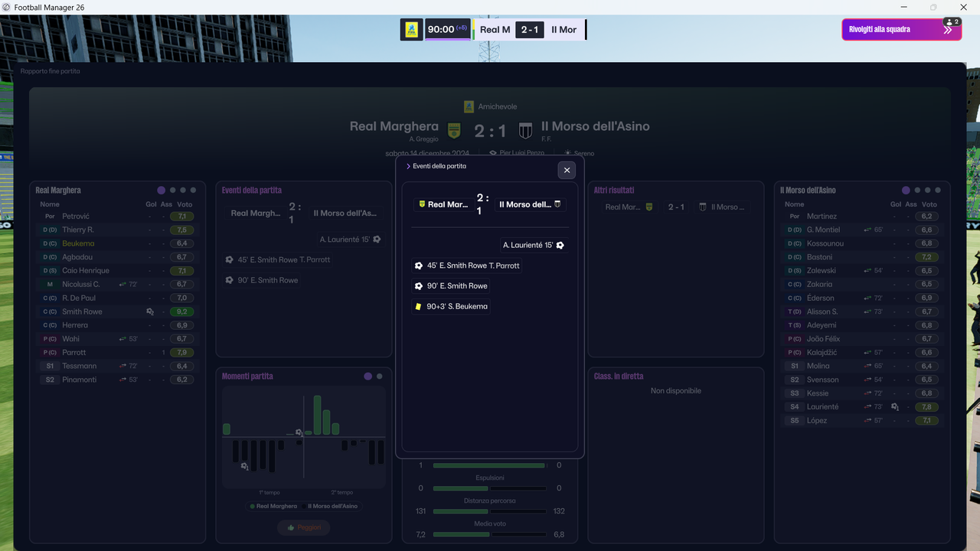Select the first page dot in the Real Marghera panel
980x551 pixels.
click(x=161, y=190)
